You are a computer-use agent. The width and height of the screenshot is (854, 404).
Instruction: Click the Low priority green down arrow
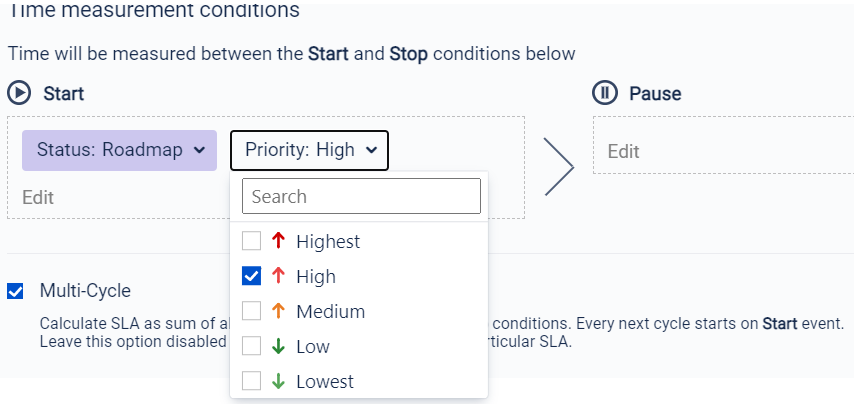(x=278, y=346)
